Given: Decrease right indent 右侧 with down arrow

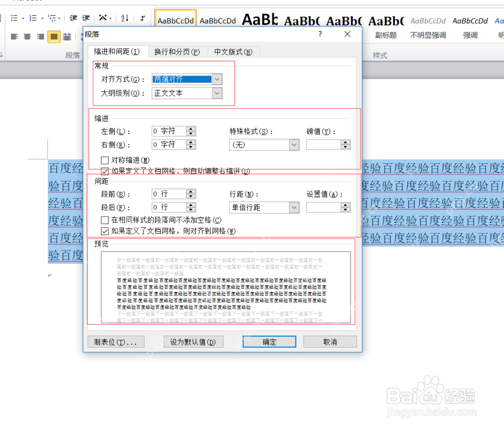Looking at the screenshot, I should point(191,147).
